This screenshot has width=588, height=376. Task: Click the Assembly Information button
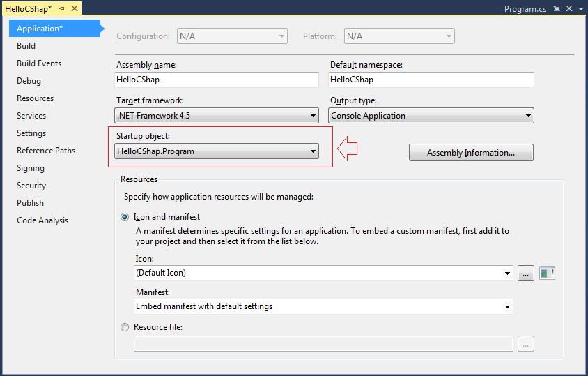(x=471, y=153)
